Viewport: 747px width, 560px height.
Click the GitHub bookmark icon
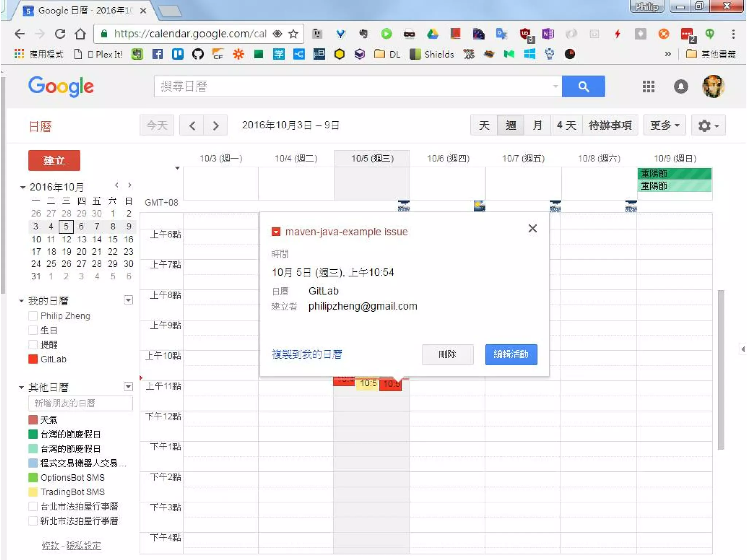point(197,54)
